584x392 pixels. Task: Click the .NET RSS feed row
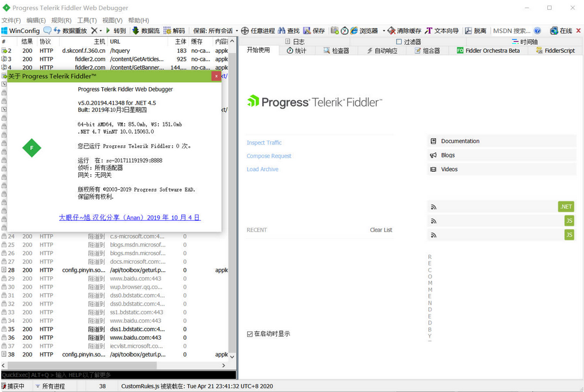click(x=501, y=207)
